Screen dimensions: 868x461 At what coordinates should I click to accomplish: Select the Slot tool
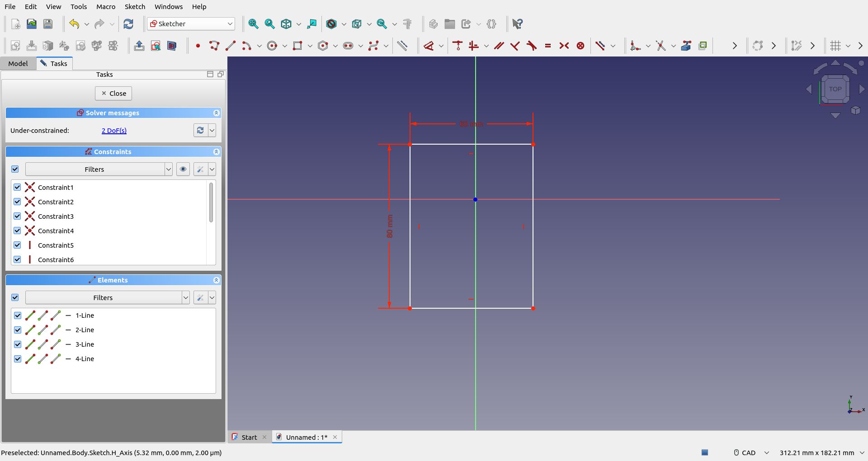(x=348, y=46)
